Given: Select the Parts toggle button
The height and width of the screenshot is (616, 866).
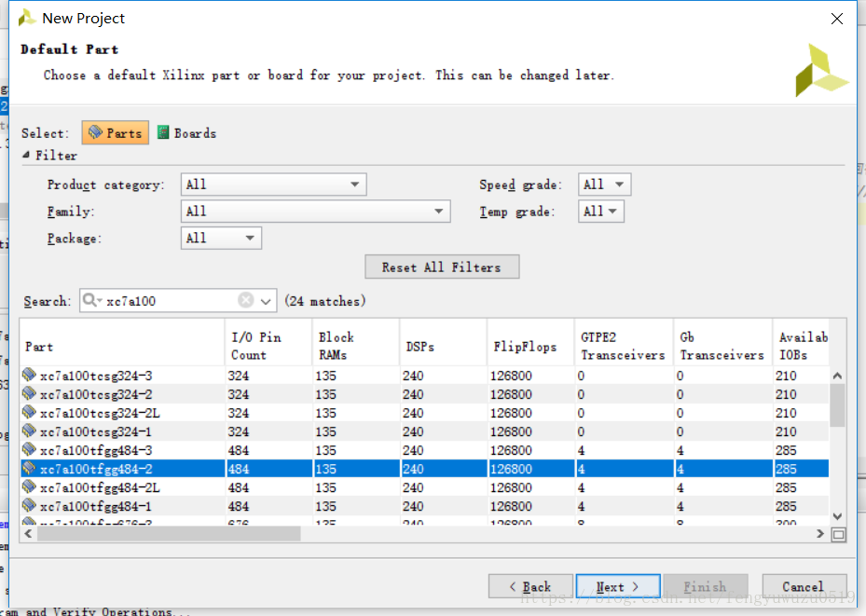Looking at the screenshot, I should 115,132.
